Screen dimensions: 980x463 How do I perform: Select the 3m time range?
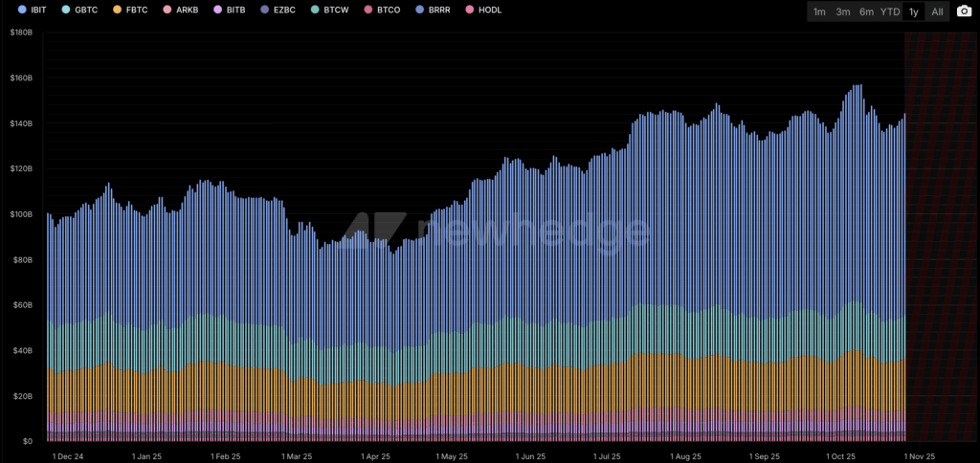pyautogui.click(x=842, y=11)
